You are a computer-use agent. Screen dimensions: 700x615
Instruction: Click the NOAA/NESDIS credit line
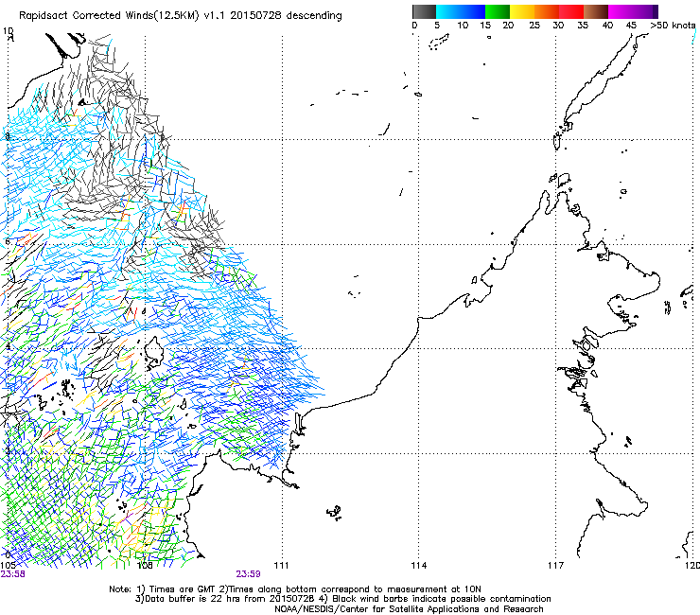[x=409, y=609]
